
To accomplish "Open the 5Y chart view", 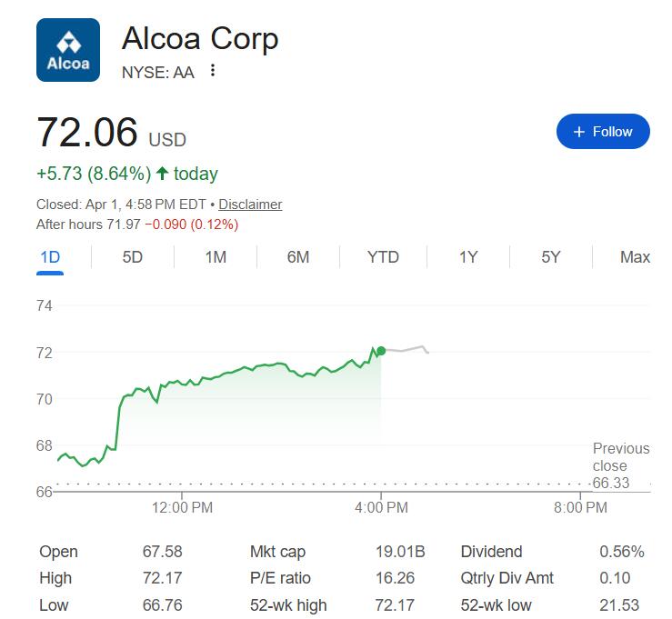I will pos(550,257).
